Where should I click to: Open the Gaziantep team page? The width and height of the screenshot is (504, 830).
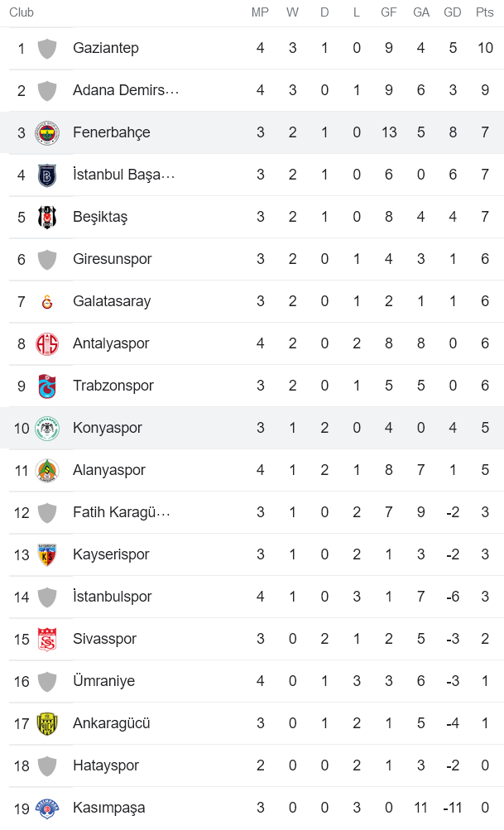[106, 48]
